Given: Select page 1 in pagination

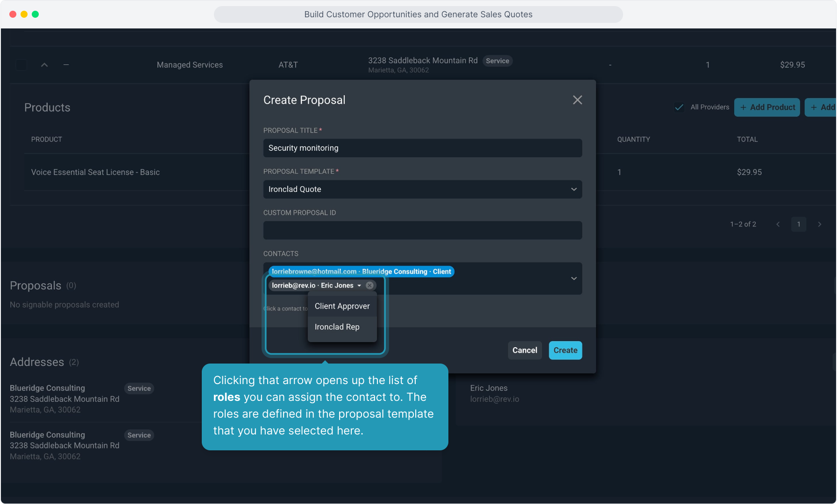Looking at the screenshot, I should tap(798, 224).
